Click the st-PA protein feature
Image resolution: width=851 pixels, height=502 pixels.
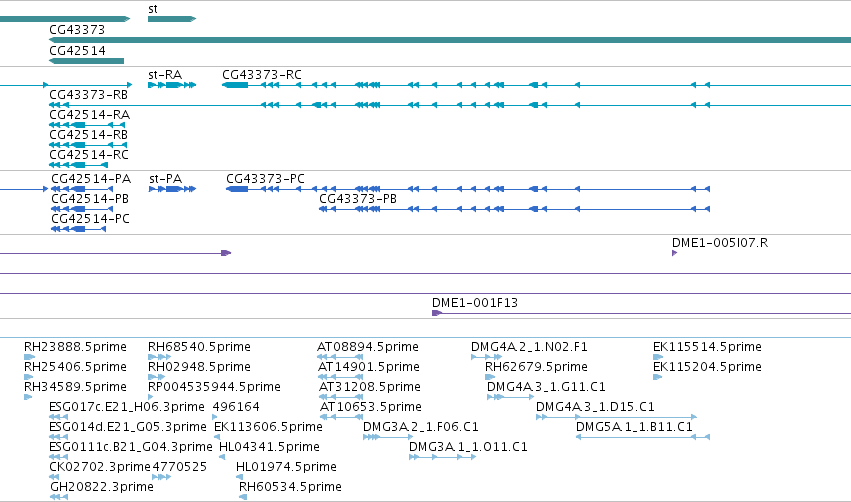coord(172,189)
